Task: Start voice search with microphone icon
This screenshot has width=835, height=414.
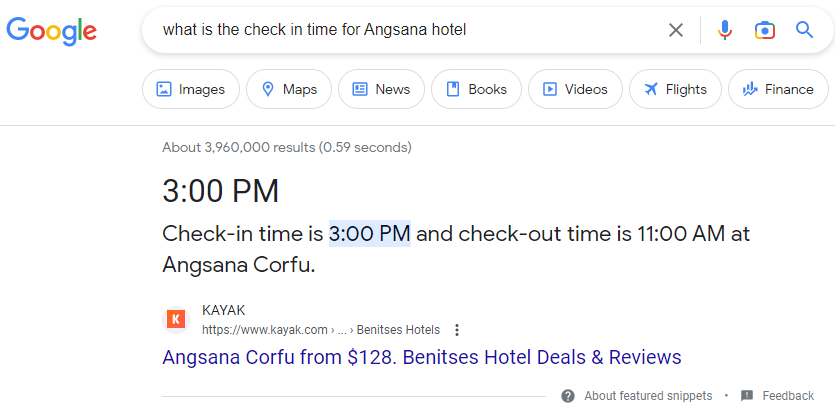Action: coord(725,30)
